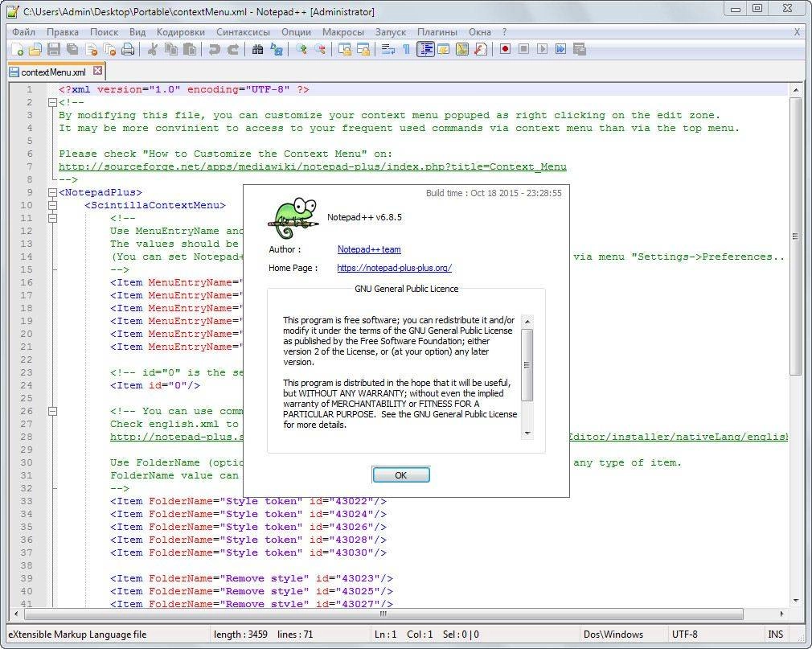
Task: Collapse the comment fold at line 11
Action: tap(52, 218)
